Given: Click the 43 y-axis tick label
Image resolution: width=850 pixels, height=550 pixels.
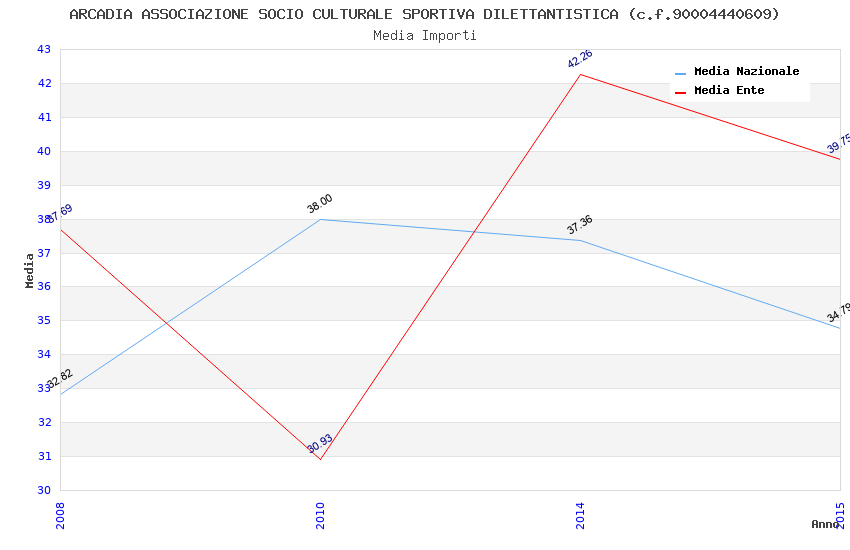Looking at the screenshot, I should pos(43,49).
